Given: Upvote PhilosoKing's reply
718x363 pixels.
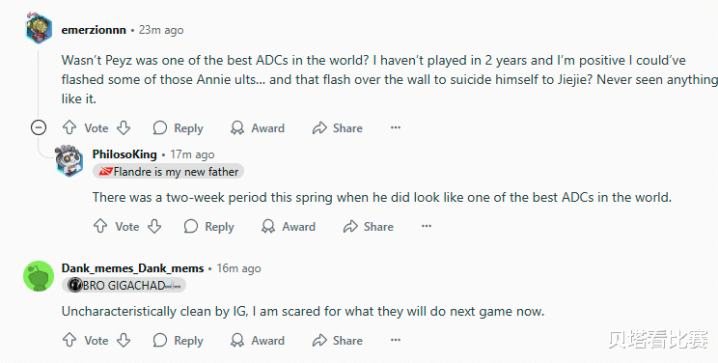Looking at the screenshot, I should pyautogui.click(x=100, y=226).
